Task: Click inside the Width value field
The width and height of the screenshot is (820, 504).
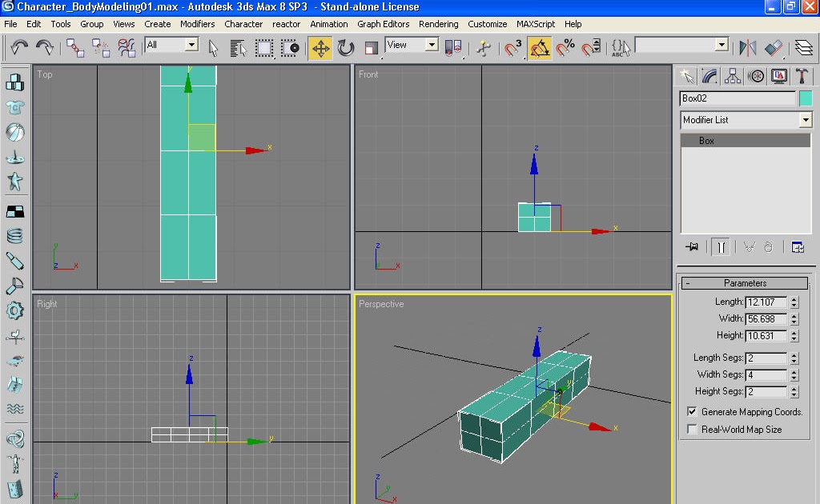Action: pyautogui.click(x=766, y=318)
